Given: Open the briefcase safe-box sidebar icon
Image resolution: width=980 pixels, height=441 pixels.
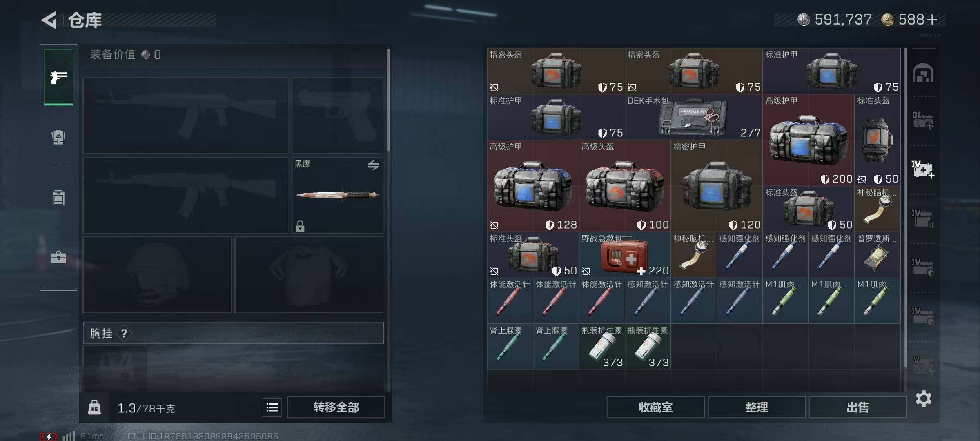Looking at the screenshot, I should click(x=58, y=257).
